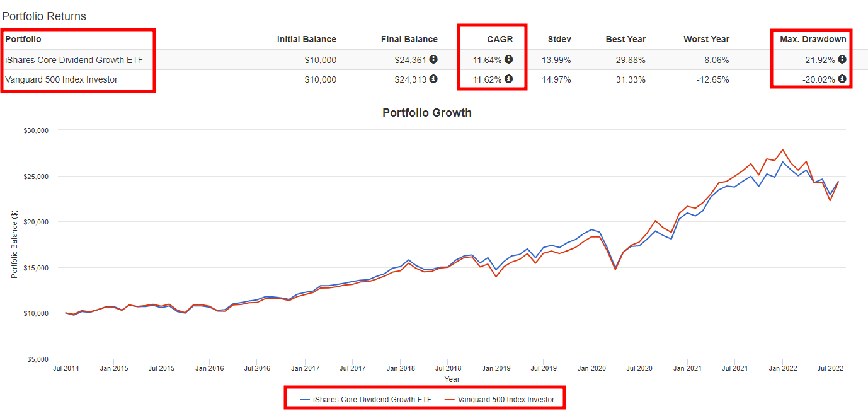
Task: Select the CAGR column header
Action: coord(500,39)
